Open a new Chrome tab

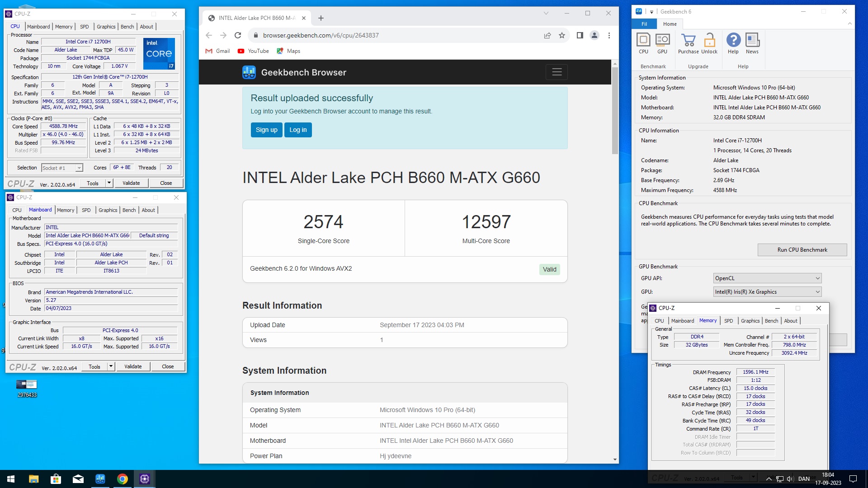tap(321, 18)
